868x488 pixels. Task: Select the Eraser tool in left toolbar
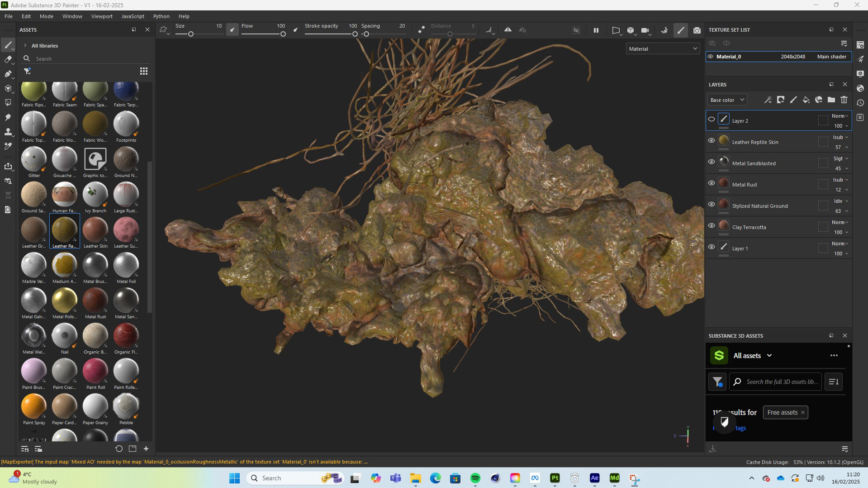(8, 60)
